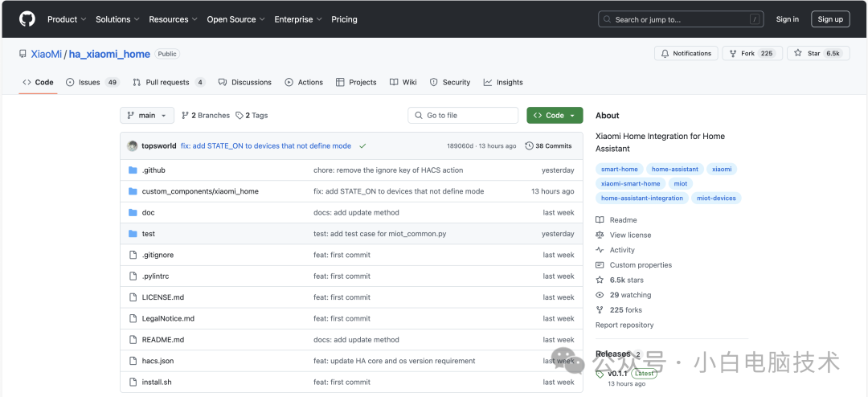Click the doc folder icon
This screenshot has height=397, width=868.
click(133, 213)
